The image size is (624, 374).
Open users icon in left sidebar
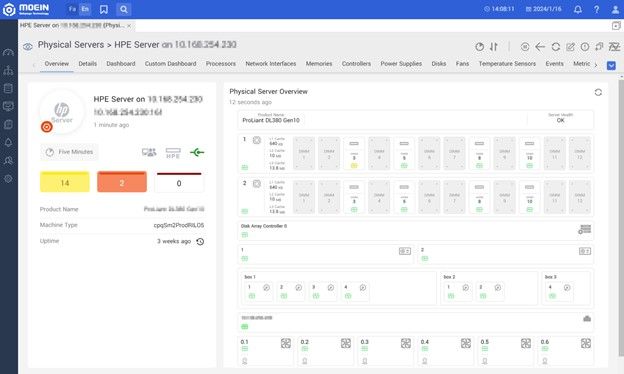(8, 160)
